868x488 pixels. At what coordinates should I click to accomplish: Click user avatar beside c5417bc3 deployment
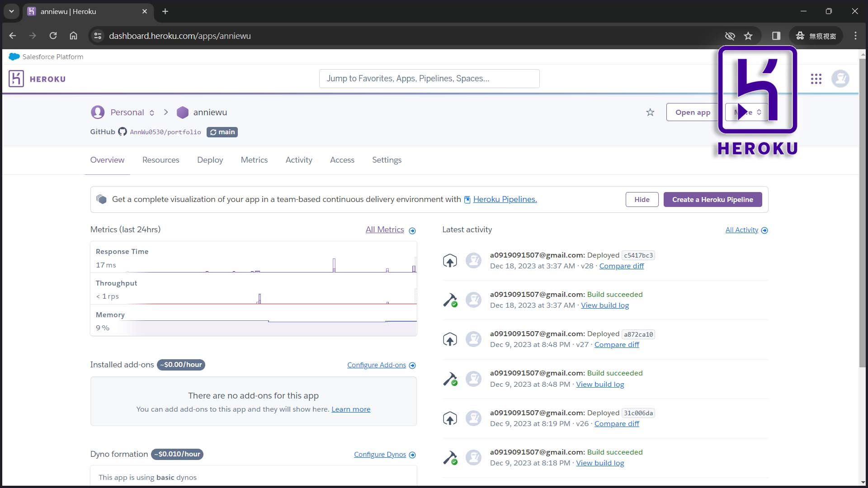[473, 261]
